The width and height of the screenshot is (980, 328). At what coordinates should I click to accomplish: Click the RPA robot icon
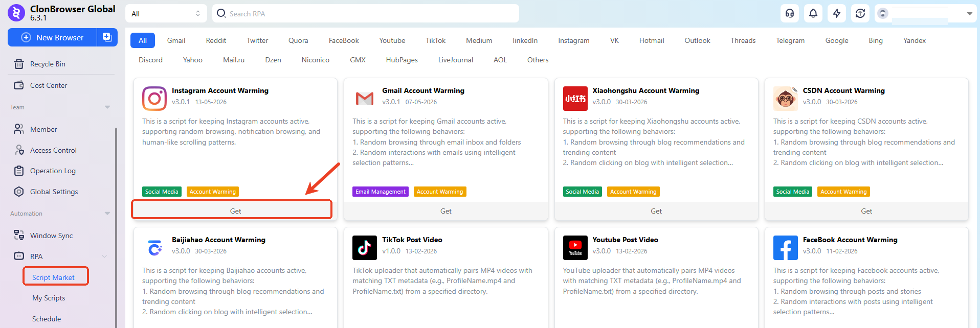[x=19, y=256]
